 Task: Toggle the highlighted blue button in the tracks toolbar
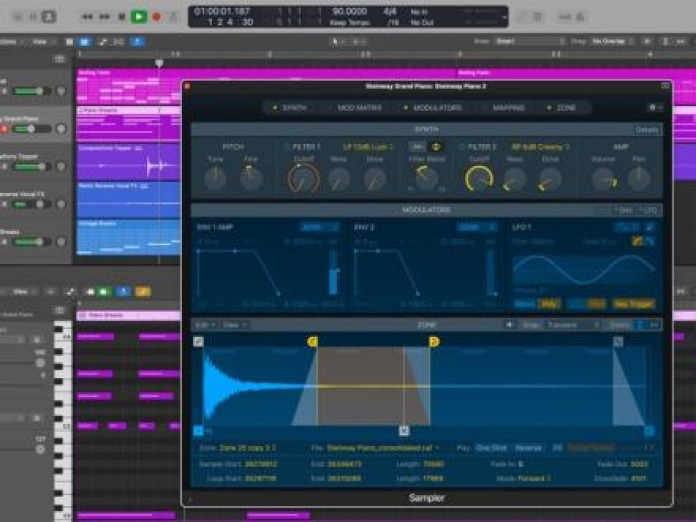click(84, 42)
